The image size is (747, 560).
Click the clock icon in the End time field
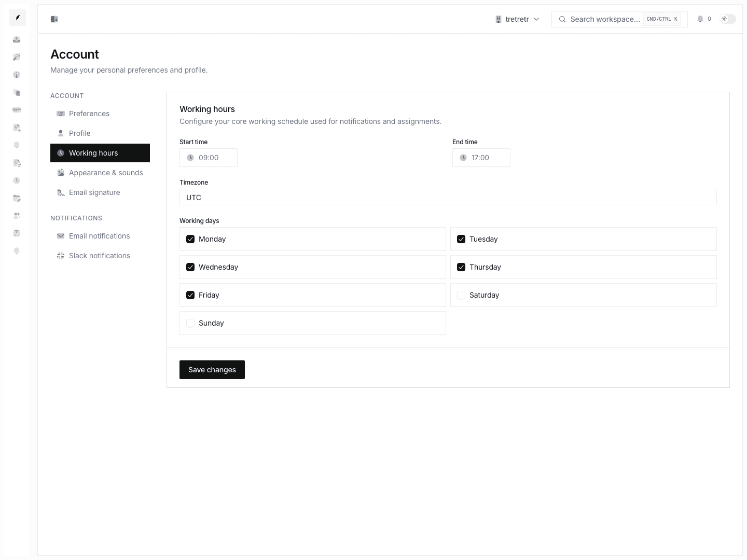coord(463,158)
